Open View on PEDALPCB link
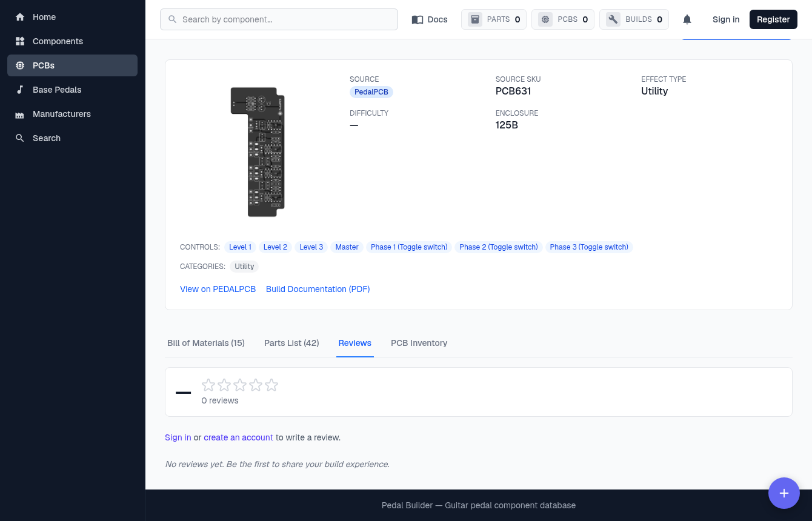 tap(218, 289)
